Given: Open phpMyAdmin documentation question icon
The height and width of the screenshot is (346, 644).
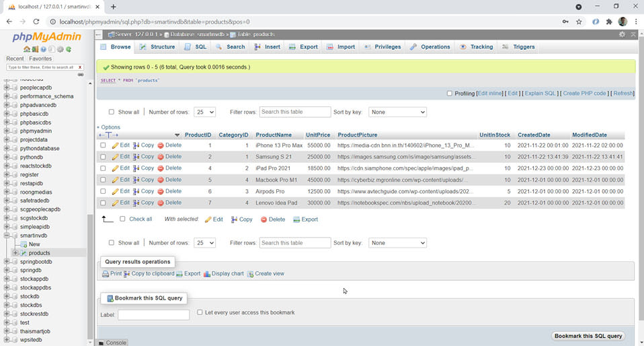Looking at the screenshot, I should 43,49.
